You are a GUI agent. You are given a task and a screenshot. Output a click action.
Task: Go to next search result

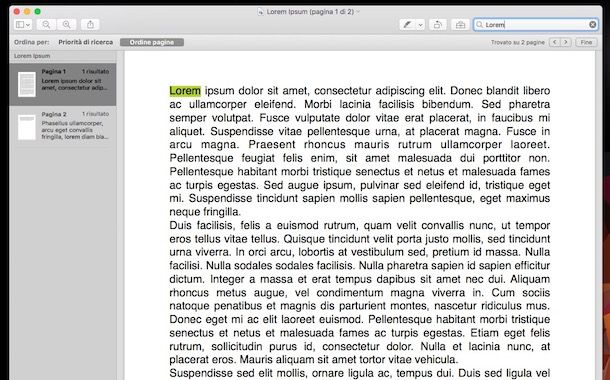[566, 42]
